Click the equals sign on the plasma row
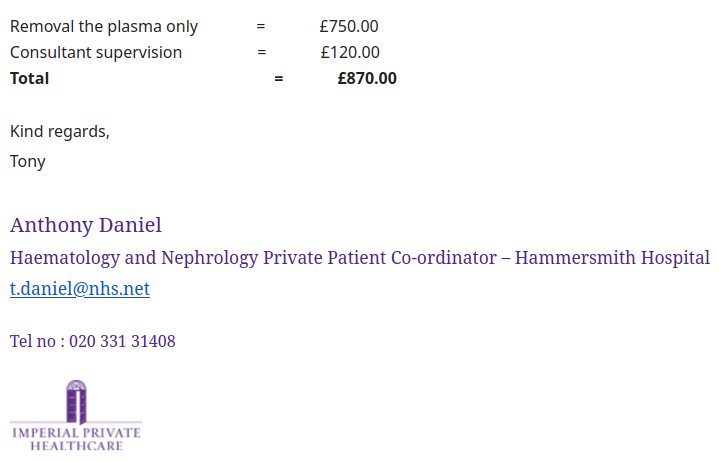Screen dimensions: 719x461 (x=260, y=27)
